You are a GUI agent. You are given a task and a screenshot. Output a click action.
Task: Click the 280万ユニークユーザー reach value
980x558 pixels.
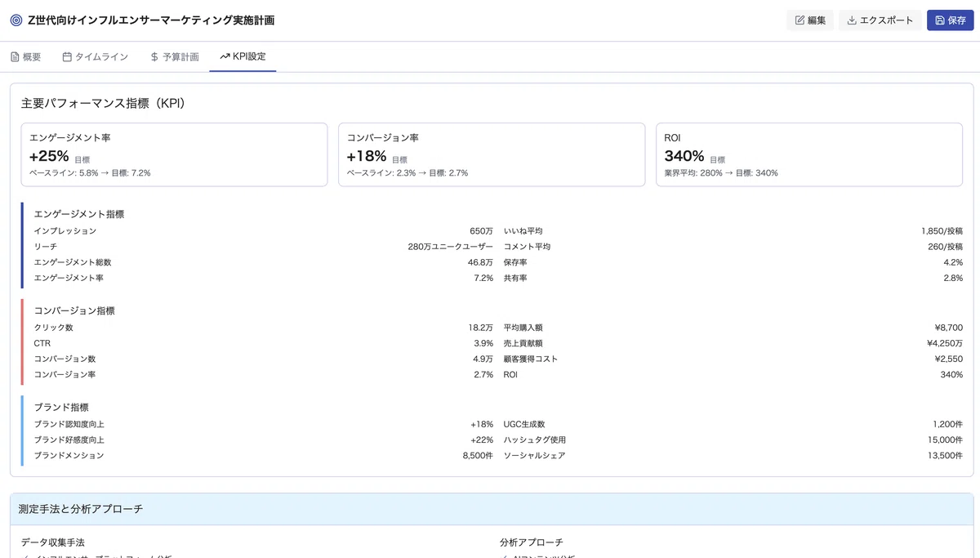(x=451, y=247)
